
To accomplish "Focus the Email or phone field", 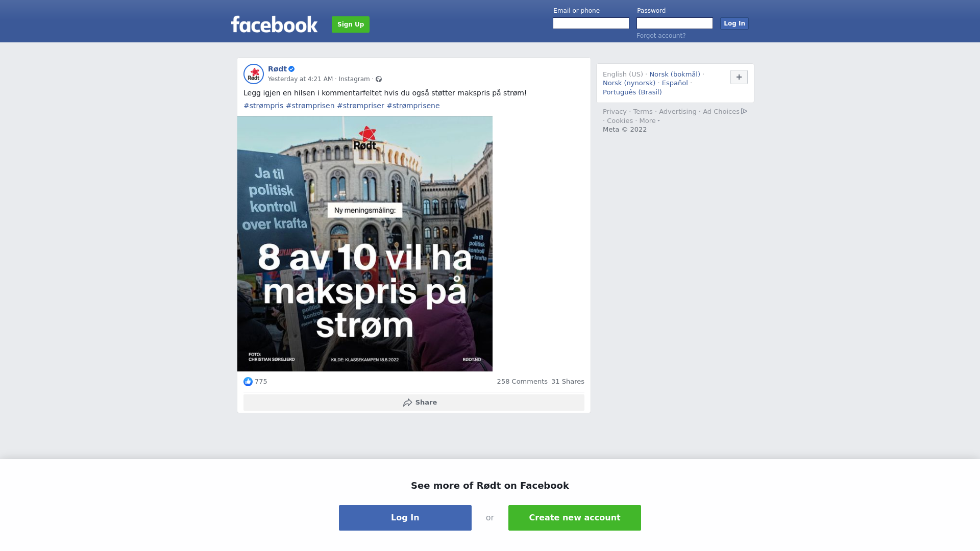I will tap(591, 23).
